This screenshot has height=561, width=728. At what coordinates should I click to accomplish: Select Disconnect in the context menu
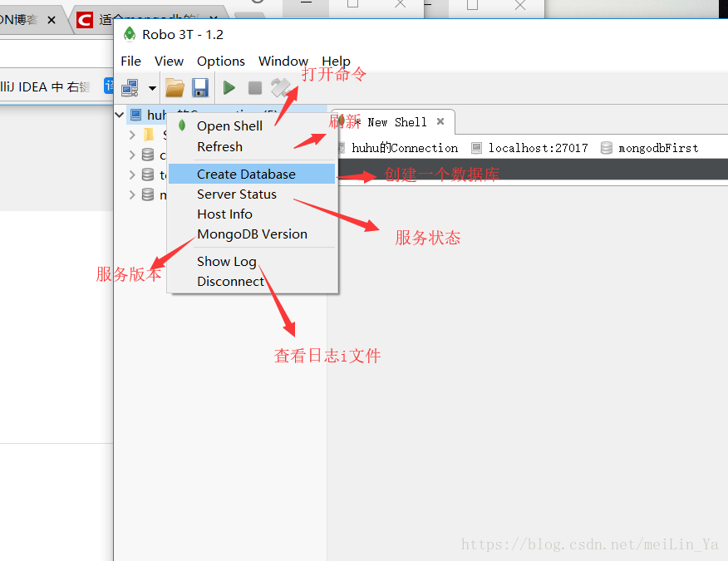click(251, 282)
